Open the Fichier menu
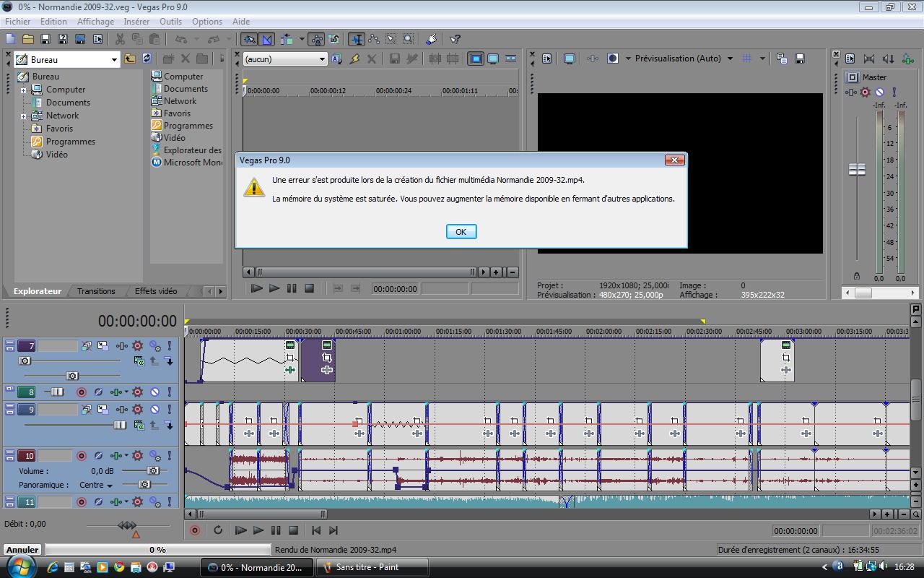924x578 pixels. [x=18, y=22]
